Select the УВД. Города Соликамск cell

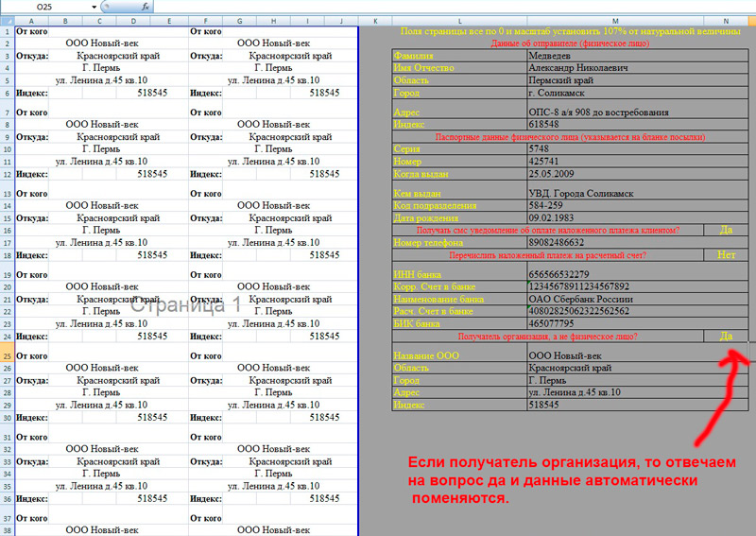coord(614,194)
